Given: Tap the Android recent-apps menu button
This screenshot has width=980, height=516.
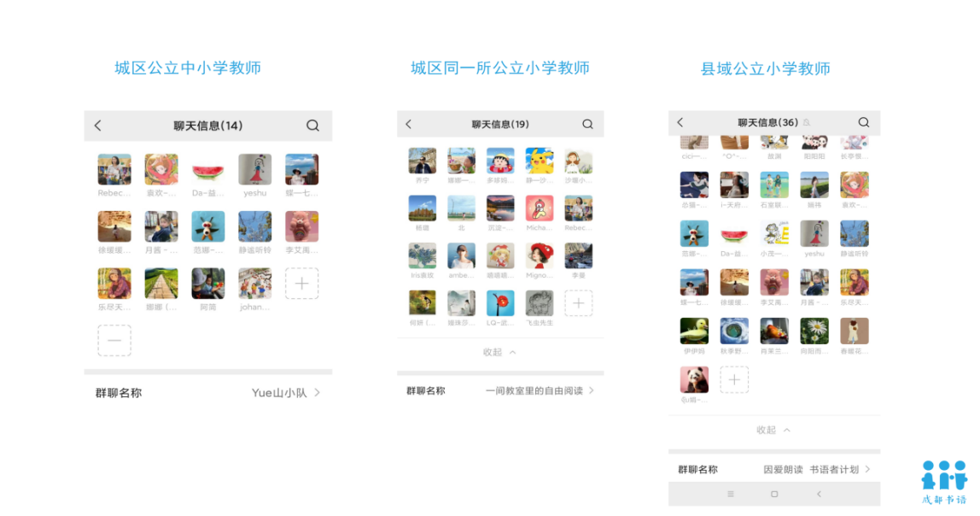Looking at the screenshot, I should [731, 494].
